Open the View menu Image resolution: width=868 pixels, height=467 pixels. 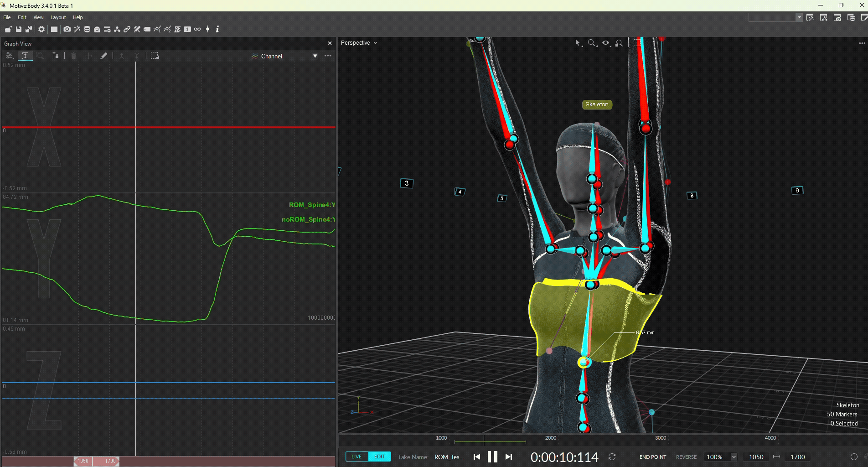38,17
